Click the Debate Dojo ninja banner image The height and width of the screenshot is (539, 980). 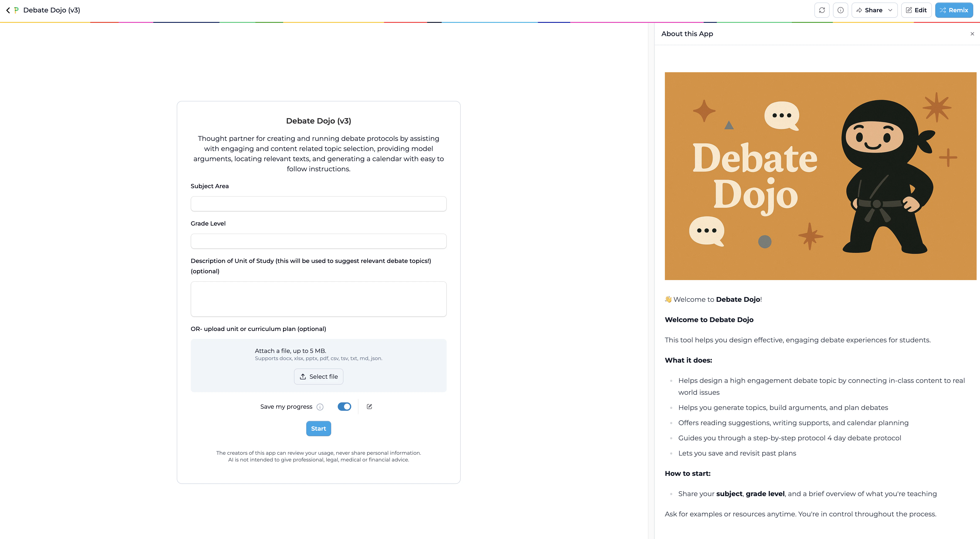(820, 176)
